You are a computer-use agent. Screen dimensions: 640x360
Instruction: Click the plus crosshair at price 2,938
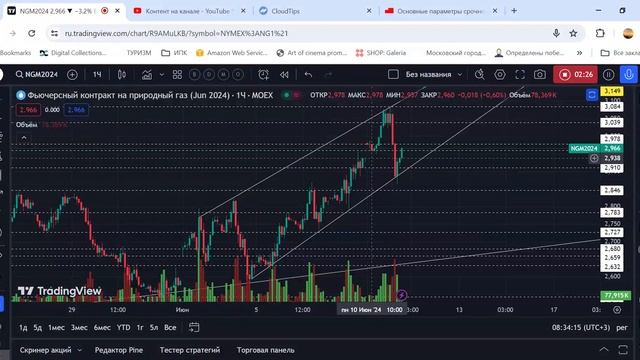[x=594, y=158]
